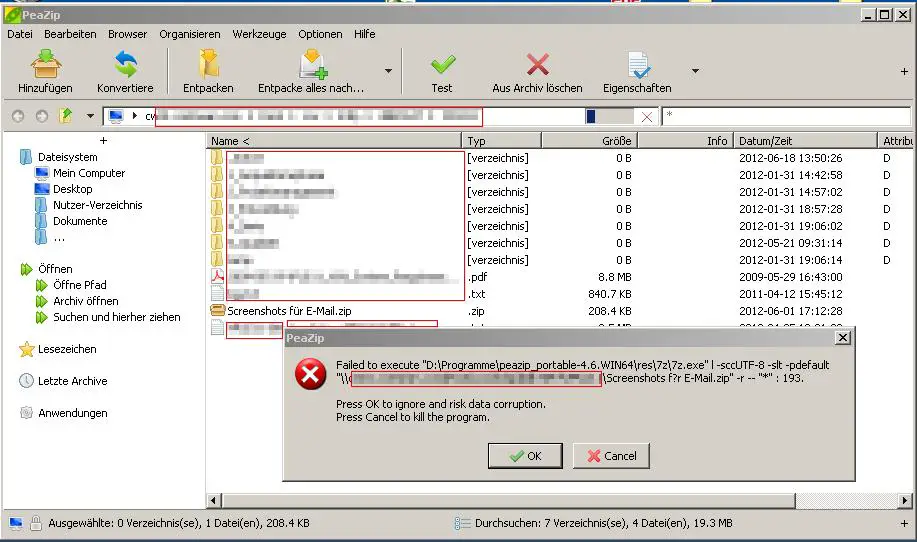Select Desktop in the sidebar
This screenshot has height=542, width=917.
(x=73, y=189)
